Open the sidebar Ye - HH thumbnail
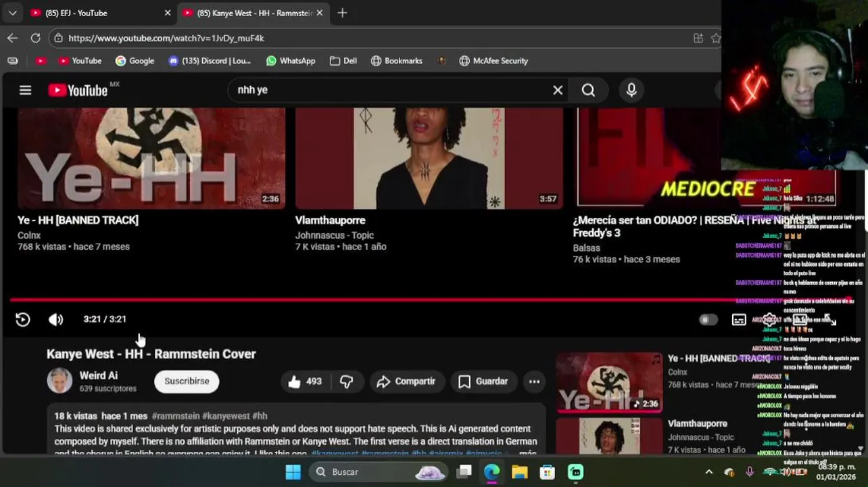This screenshot has width=868, height=487. 610,382
